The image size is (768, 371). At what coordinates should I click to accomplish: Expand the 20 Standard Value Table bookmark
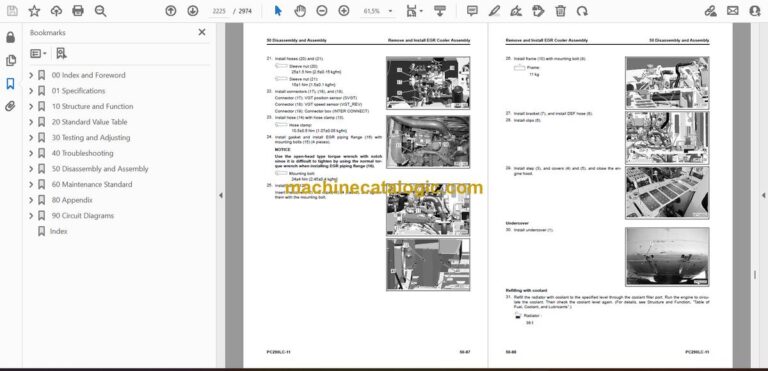click(31, 122)
